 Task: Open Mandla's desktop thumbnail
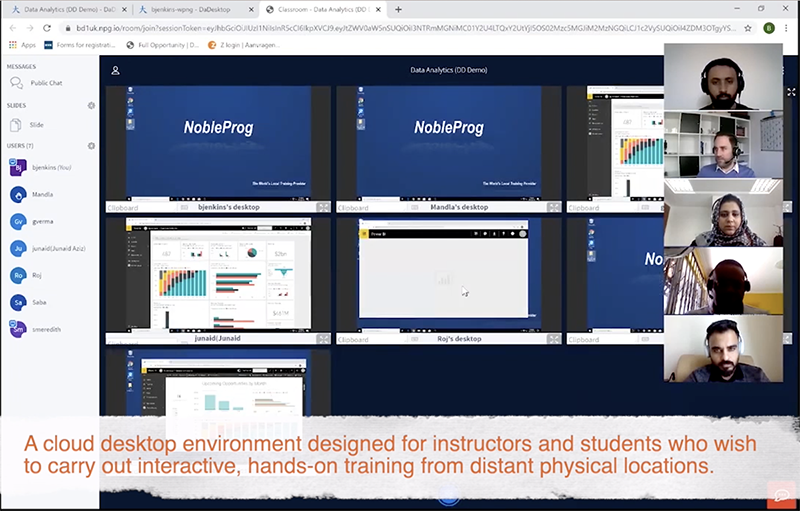point(449,143)
